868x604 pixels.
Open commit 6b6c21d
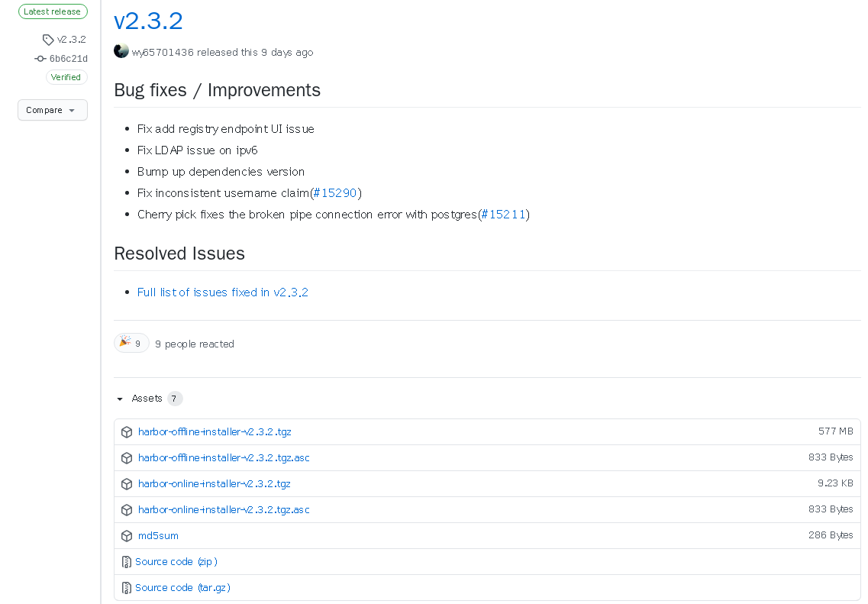[68, 59]
